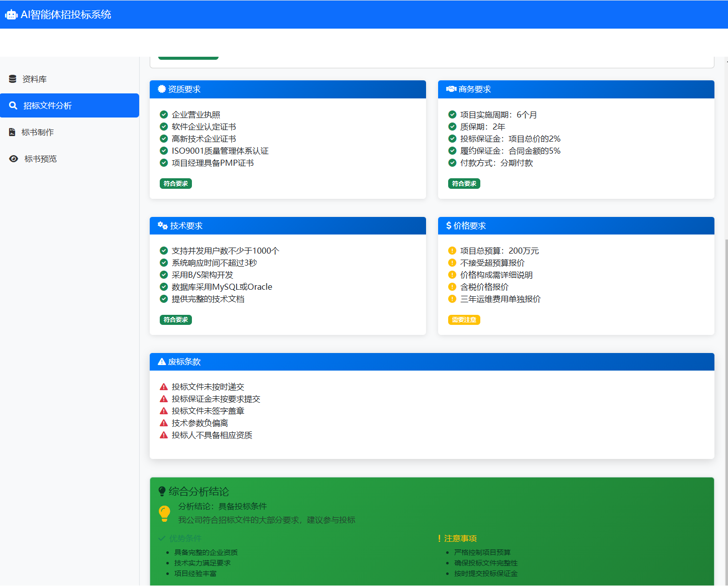This screenshot has height=586, width=728.
Task: Click the warning triangle in 废标条款 header
Action: click(x=162, y=362)
